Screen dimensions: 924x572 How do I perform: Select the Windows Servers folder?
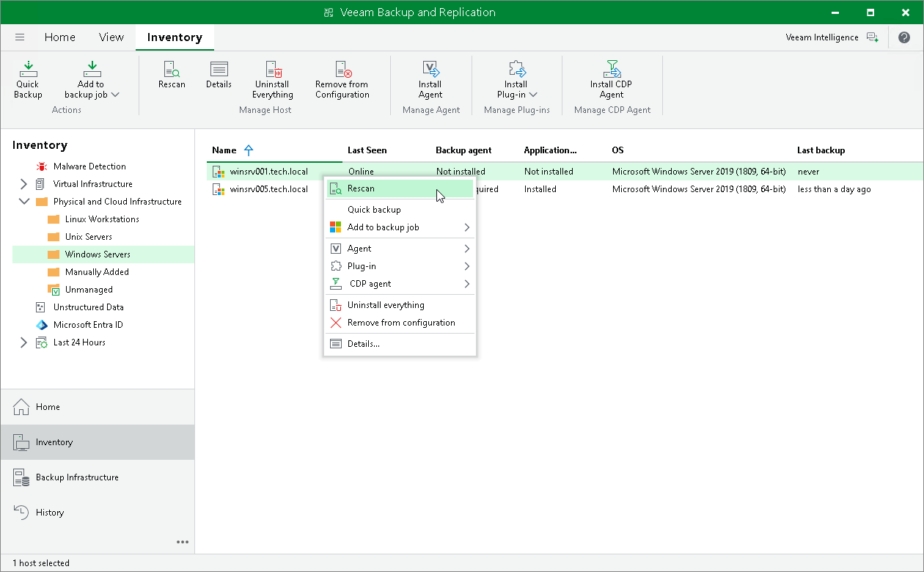pos(97,254)
